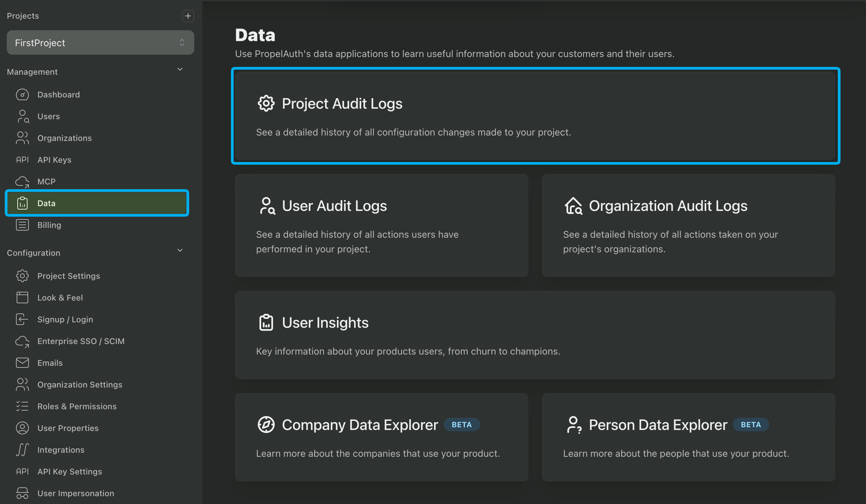Click the MCP cloud icon
Viewport: 866px width, 504px height.
tap(22, 181)
